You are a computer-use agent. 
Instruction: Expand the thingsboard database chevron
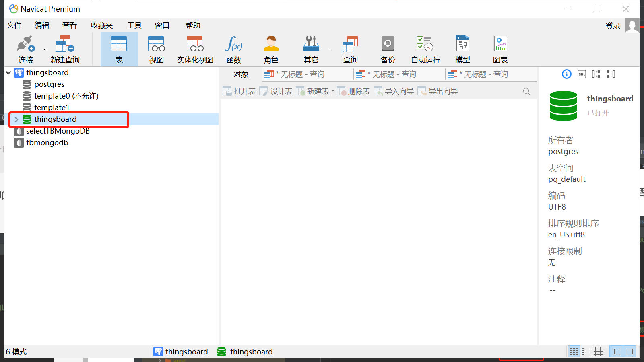17,119
